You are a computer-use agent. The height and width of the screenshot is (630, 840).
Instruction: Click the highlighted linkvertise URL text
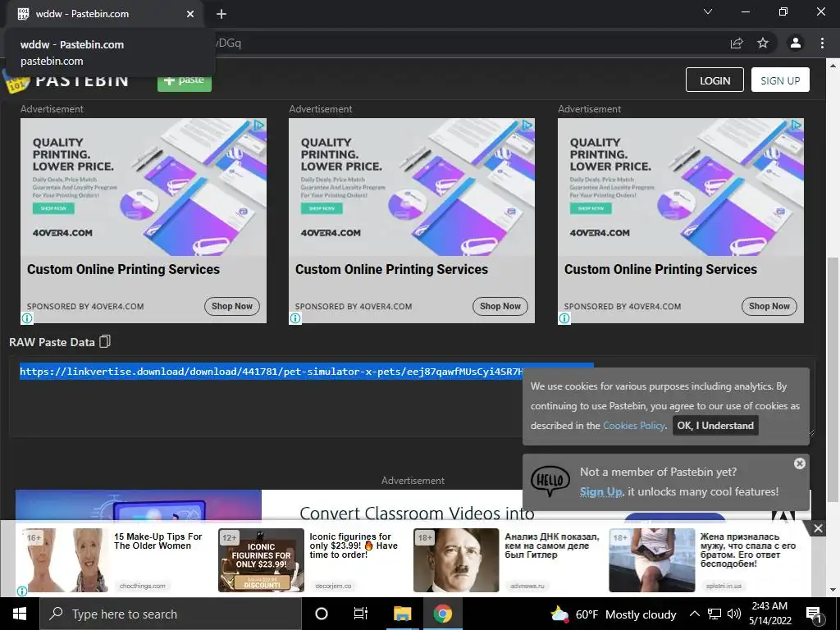(271, 372)
